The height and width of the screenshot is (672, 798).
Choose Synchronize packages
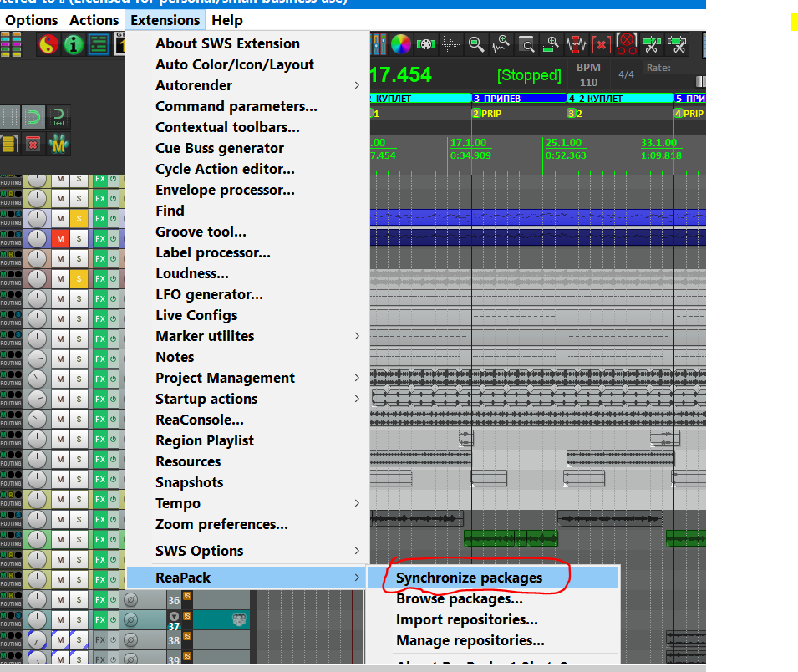click(x=492, y=578)
